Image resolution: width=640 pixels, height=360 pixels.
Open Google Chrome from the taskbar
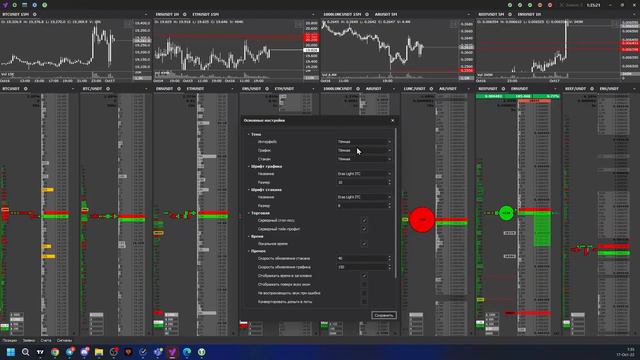(55, 352)
